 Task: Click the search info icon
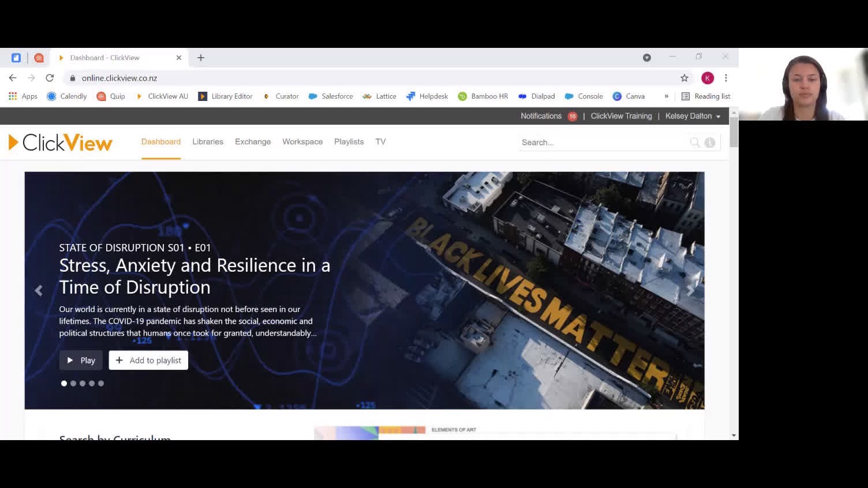(710, 142)
